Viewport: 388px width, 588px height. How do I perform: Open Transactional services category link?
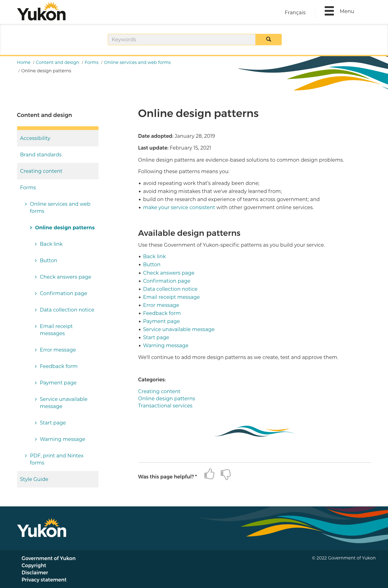coord(165,406)
